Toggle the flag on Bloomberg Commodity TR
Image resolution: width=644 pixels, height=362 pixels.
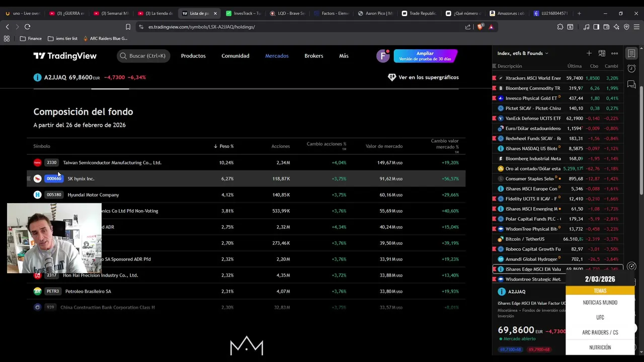click(x=494, y=88)
